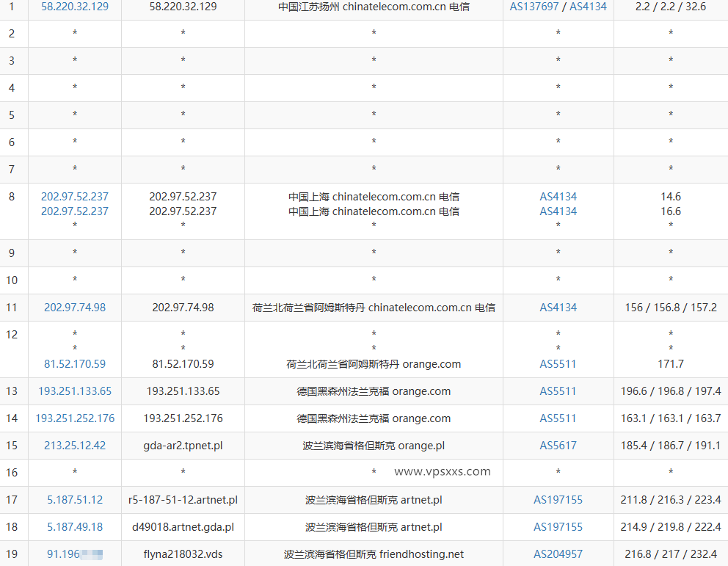The height and width of the screenshot is (566, 728).
Task: Open the AS4134 link in hop 1 row
Action: [x=589, y=7]
